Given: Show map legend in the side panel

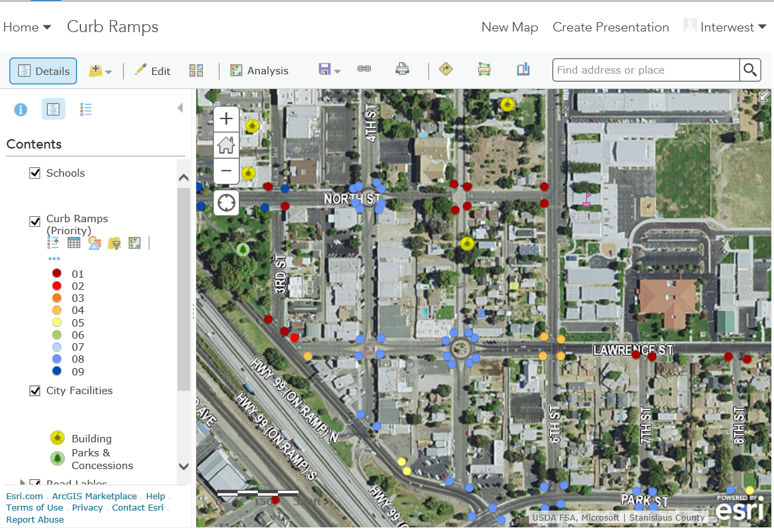Looking at the screenshot, I should [85, 109].
